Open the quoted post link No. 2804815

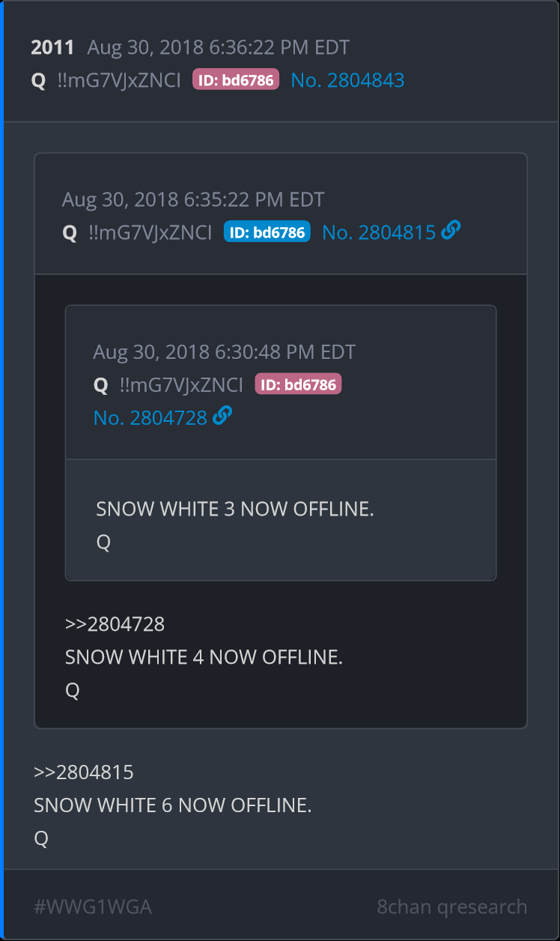(x=379, y=232)
